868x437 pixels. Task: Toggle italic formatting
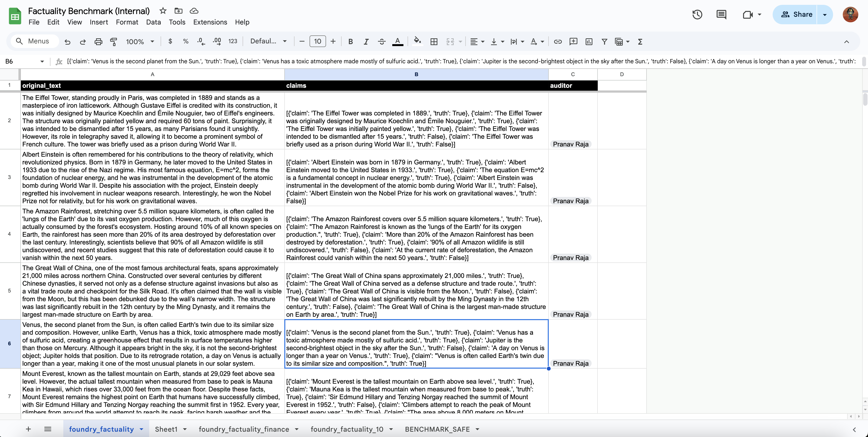[366, 41]
